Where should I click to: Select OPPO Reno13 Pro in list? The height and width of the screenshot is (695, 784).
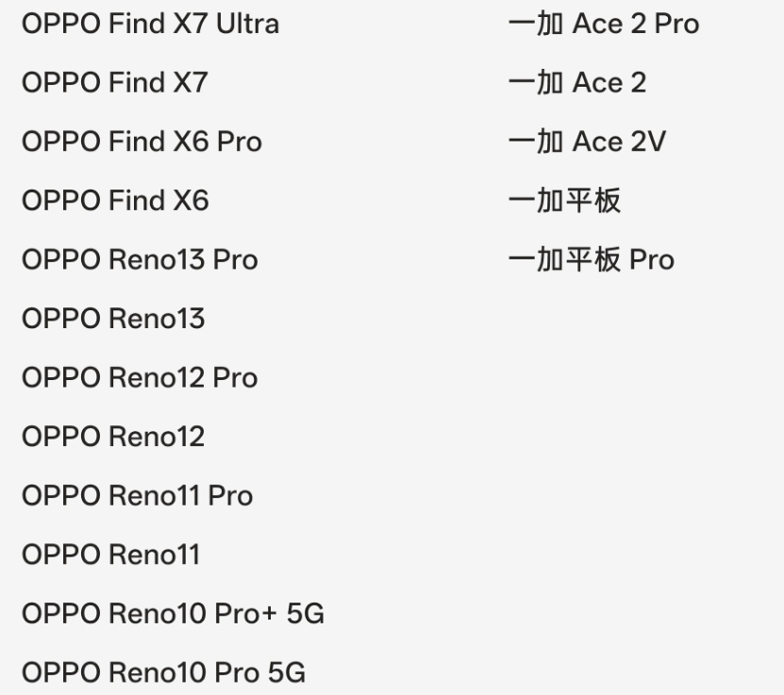coord(140,259)
